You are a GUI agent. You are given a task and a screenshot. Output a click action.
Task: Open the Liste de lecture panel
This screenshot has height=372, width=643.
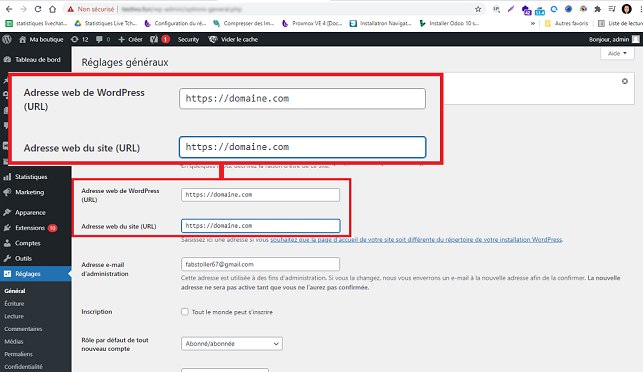[620, 23]
